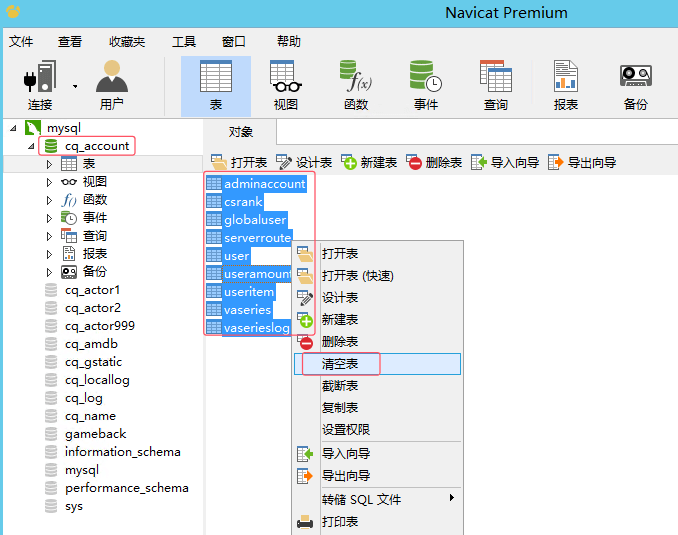Expand the 视图 tree node
This screenshot has width=678, height=535.
point(49,182)
